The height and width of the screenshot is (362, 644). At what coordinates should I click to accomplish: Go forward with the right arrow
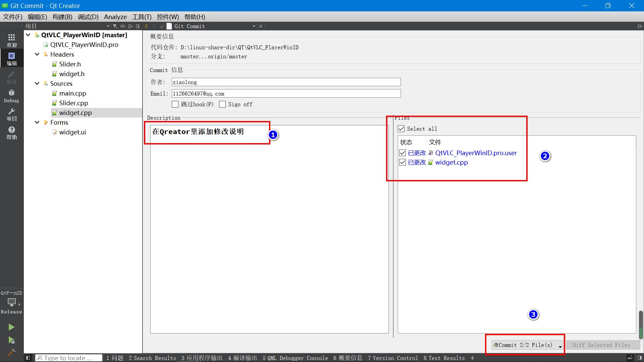(154, 26)
